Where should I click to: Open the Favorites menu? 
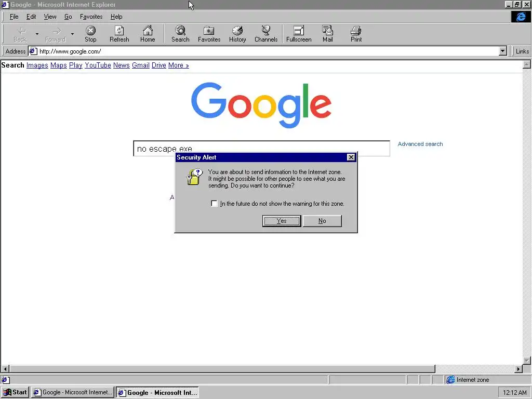pyautogui.click(x=91, y=17)
